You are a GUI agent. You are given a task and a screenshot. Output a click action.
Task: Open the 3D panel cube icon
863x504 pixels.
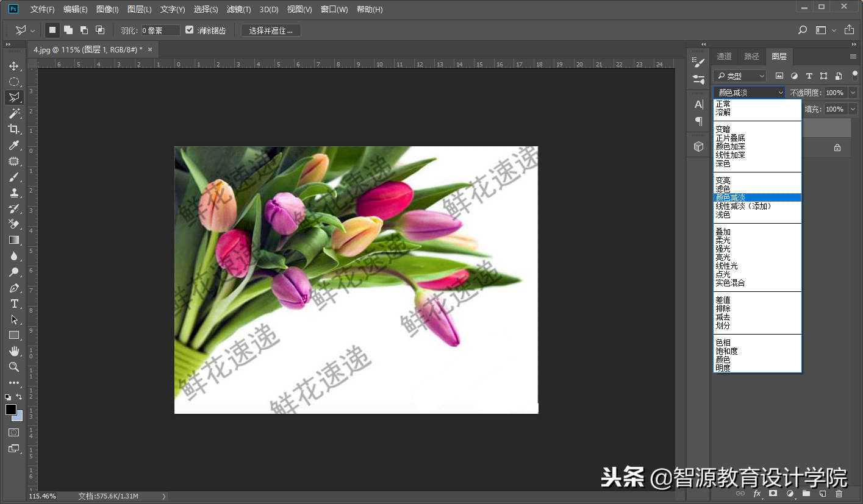(699, 147)
